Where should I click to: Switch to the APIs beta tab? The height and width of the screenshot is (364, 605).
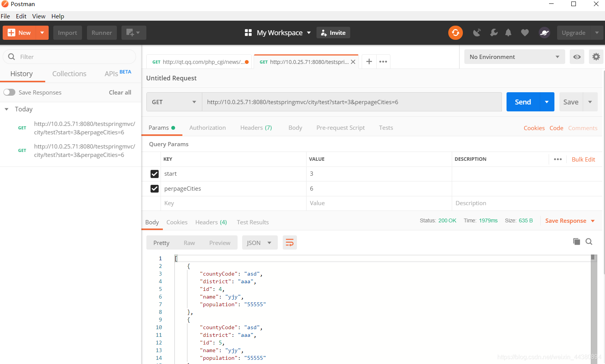pos(118,73)
